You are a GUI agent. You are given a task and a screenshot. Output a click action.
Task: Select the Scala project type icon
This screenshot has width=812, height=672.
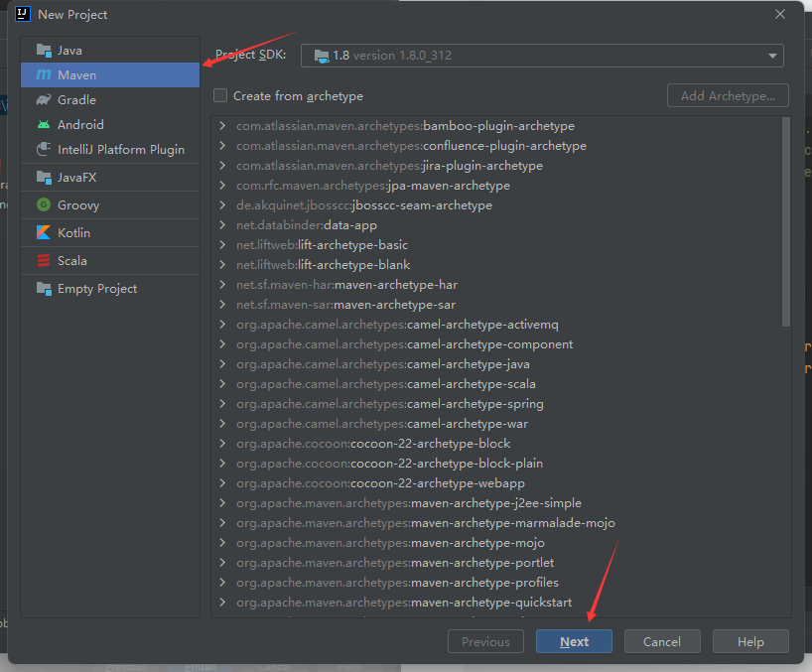click(x=45, y=260)
